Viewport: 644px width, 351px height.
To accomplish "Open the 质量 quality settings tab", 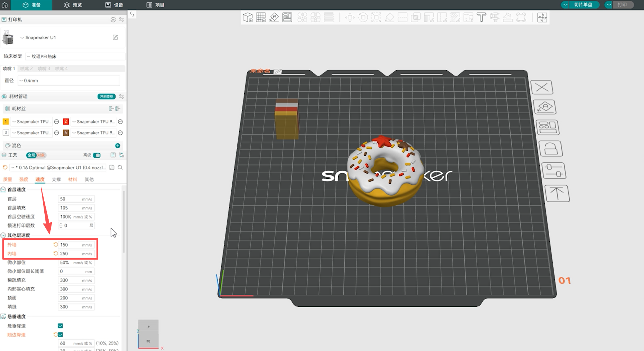I will pyautogui.click(x=8, y=179).
